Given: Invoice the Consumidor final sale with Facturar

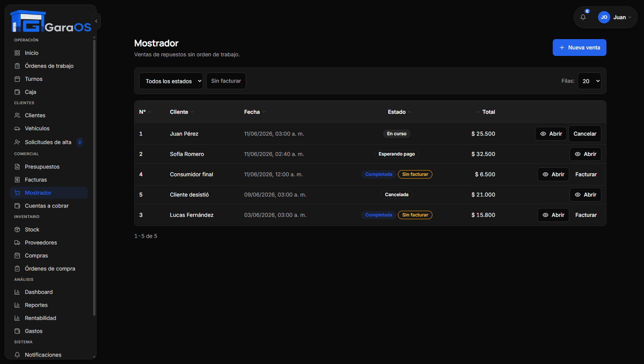Looking at the screenshot, I should tap(586, 174).
